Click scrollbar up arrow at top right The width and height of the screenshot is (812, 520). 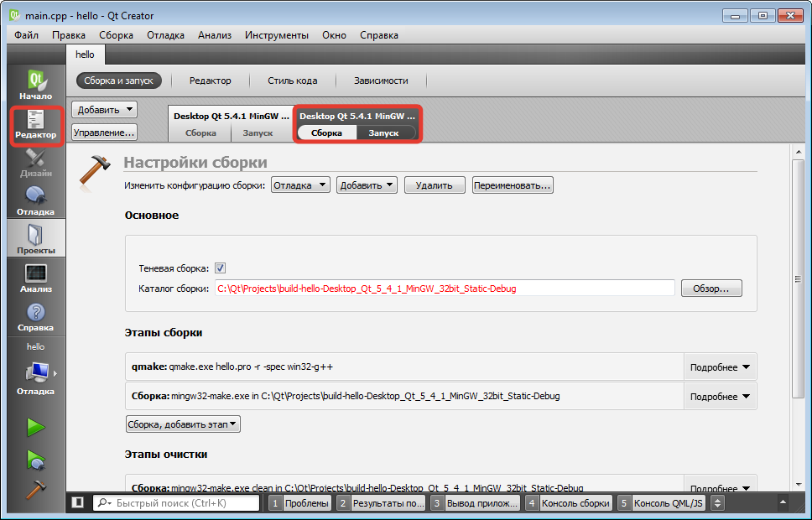pyautogui.click(x=798, y=151)
